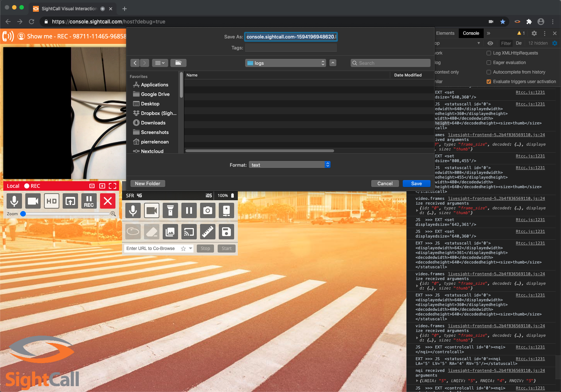This screenshot has width=561, height=392.
Task: Open the Format text dropdown
Action: [290, 165]
